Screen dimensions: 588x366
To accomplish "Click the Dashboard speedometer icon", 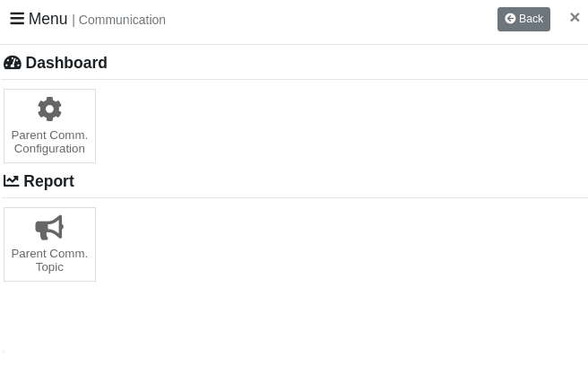I will (13, 63).
